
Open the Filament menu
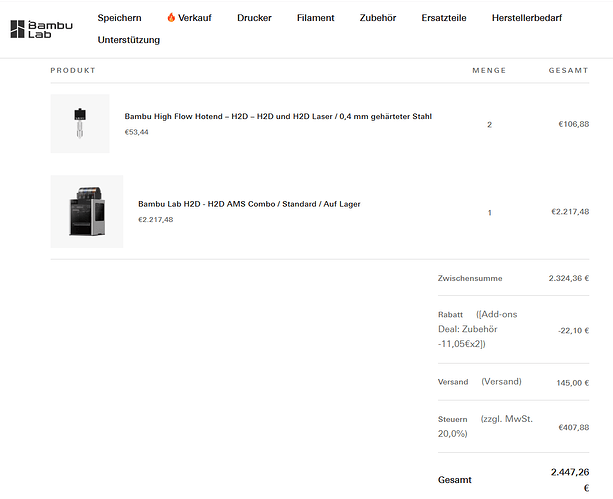click(x=315, y=18)
